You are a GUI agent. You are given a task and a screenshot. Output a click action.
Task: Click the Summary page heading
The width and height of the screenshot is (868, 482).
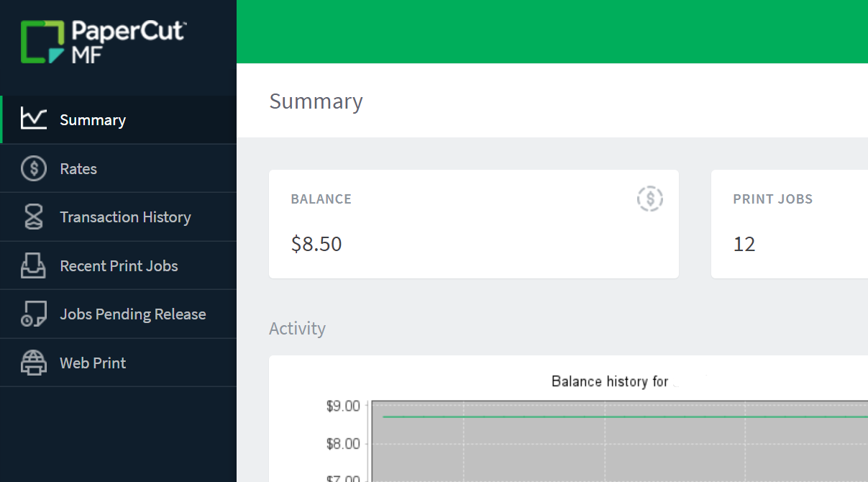tap(316, 101)
